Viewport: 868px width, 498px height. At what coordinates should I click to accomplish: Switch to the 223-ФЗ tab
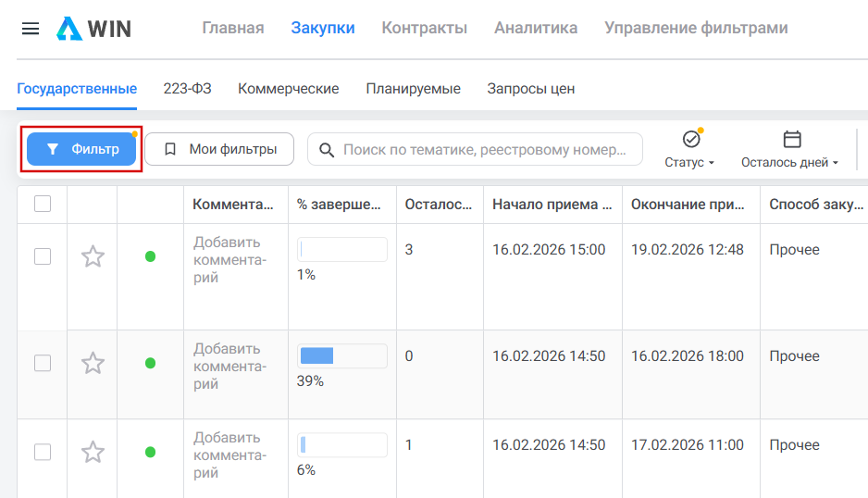click(x=187, y=89)
